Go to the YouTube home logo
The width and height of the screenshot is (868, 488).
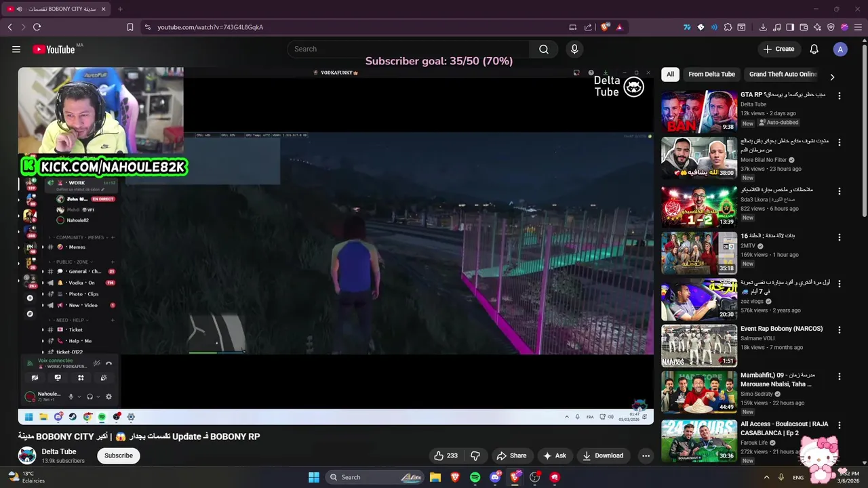click(54, 49)
